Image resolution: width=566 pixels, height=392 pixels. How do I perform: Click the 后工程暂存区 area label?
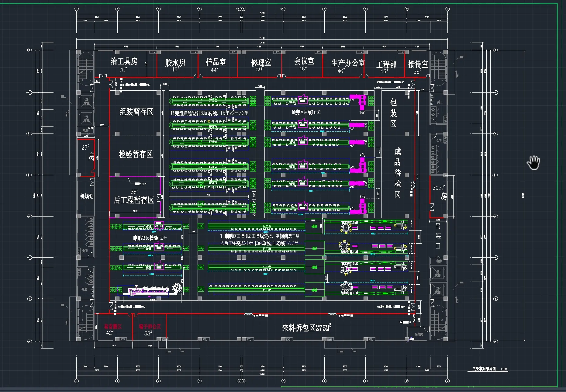click(x=134, y=200)
